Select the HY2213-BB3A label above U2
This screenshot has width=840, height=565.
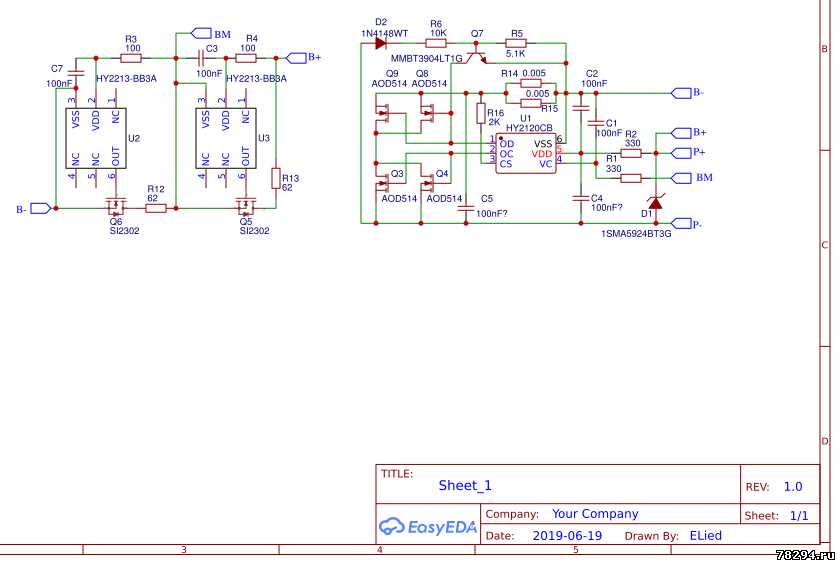(126, 79)
